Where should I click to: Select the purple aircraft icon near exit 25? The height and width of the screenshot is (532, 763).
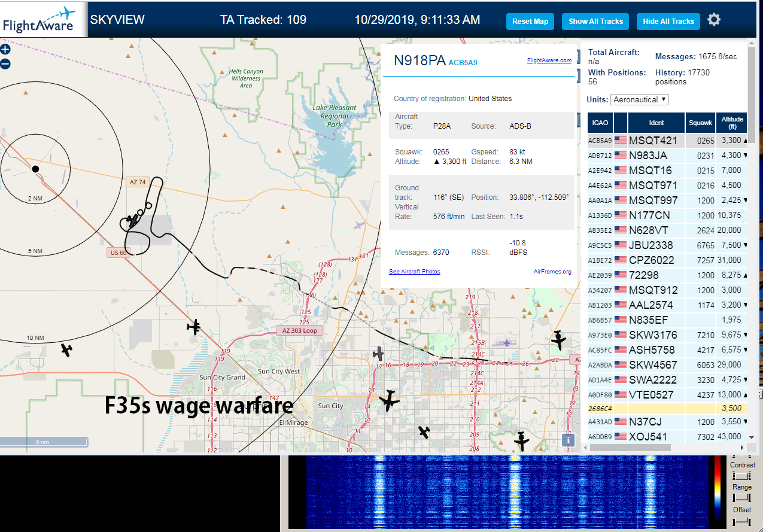pos(507,343)
